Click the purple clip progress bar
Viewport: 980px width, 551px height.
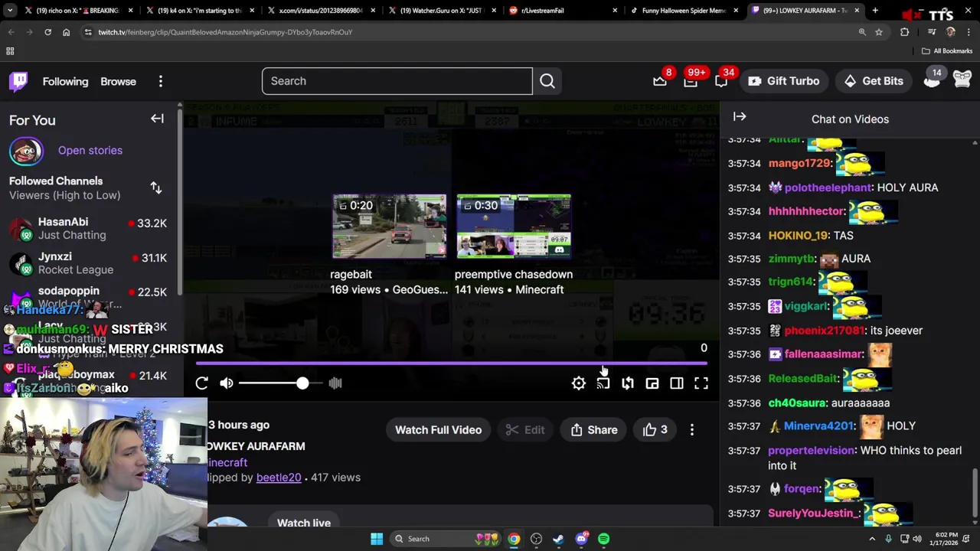452,364
